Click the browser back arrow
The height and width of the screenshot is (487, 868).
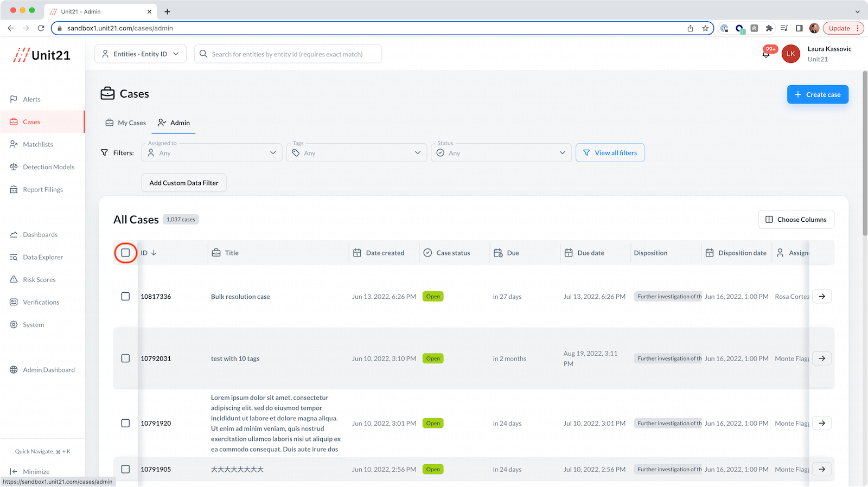(x=11, y=28)
